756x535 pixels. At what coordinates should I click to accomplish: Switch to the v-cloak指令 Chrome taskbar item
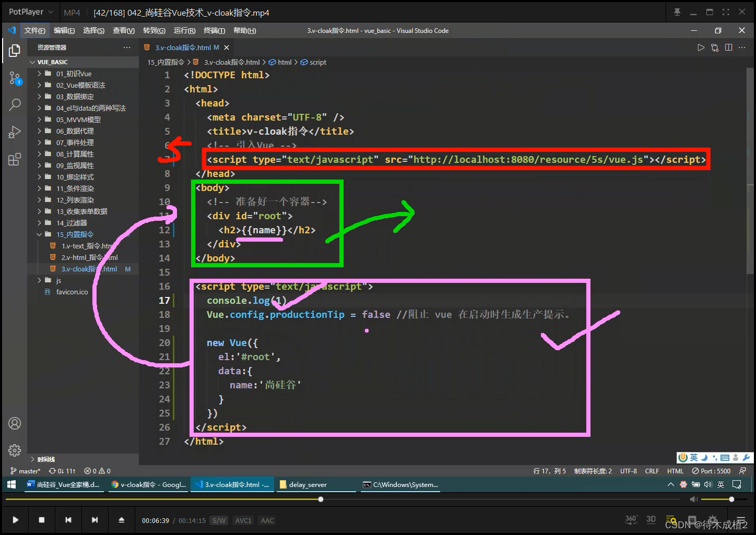(149, 484)
